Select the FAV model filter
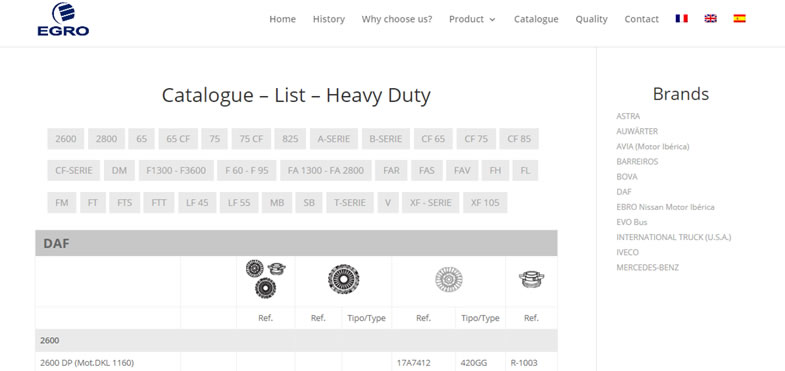The image size is (785, 371). pyautogui.click(x=462, y=170)
